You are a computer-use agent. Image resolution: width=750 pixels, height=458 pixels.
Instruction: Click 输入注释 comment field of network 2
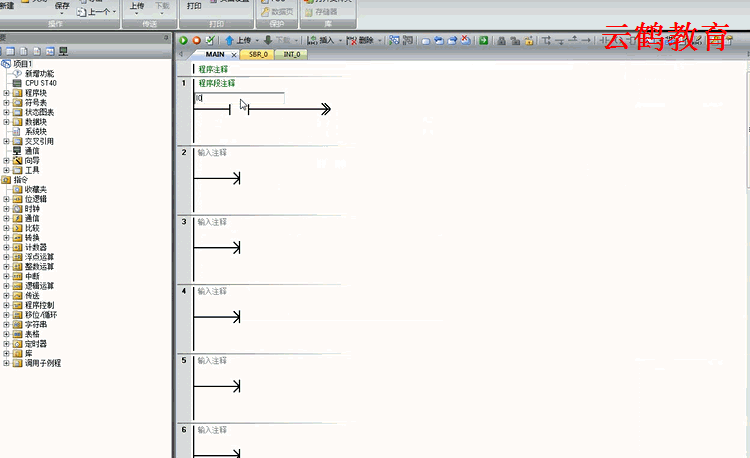(213, 152)
